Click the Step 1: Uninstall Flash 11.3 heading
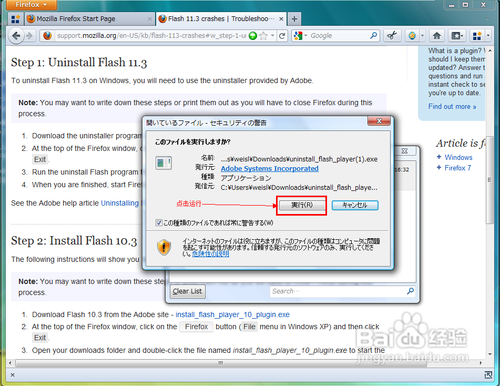 [x=79, y=62]
